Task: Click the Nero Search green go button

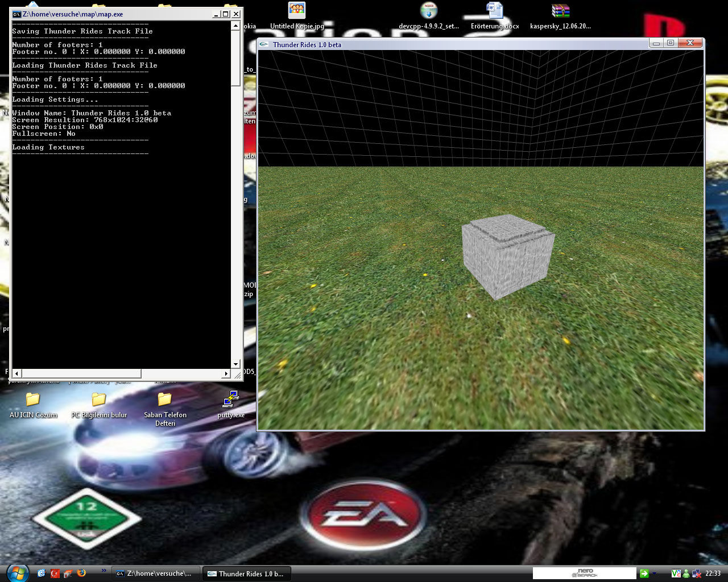Action: pos(644,573)
